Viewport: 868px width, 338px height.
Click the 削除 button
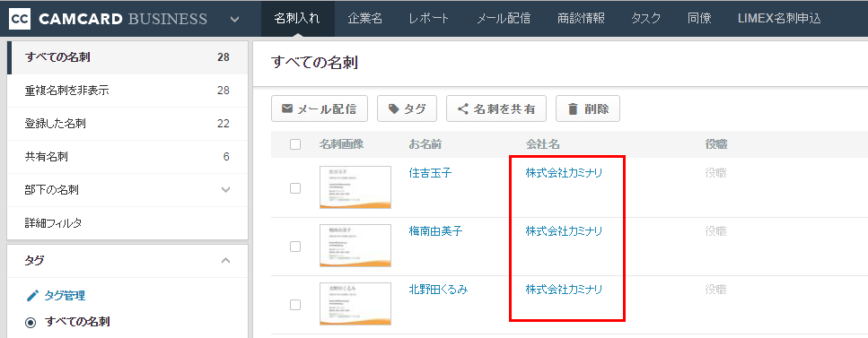tap(588, 109)
